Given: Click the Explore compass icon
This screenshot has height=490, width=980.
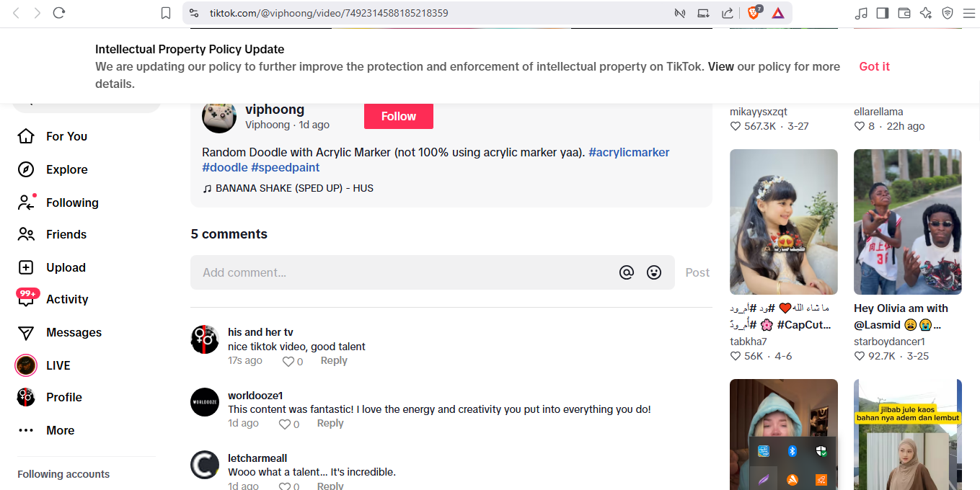Looking at the screenshot, I should tap(26, 169).
